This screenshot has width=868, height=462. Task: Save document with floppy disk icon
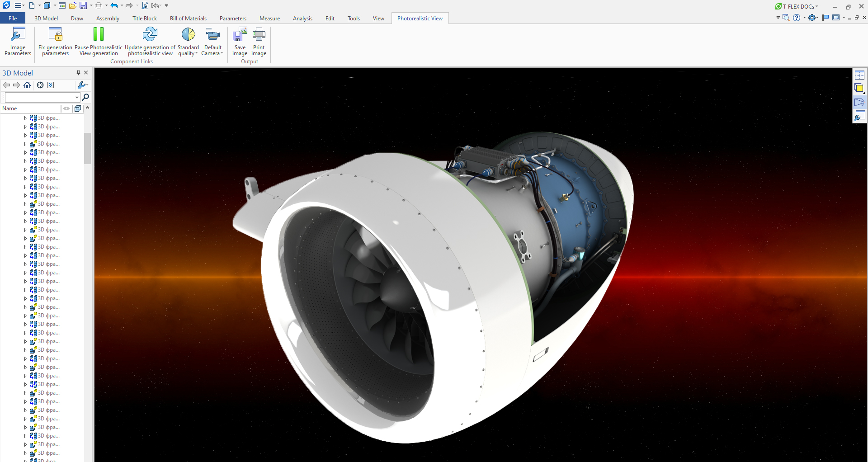pyautogui.click(x=83, y=5)
